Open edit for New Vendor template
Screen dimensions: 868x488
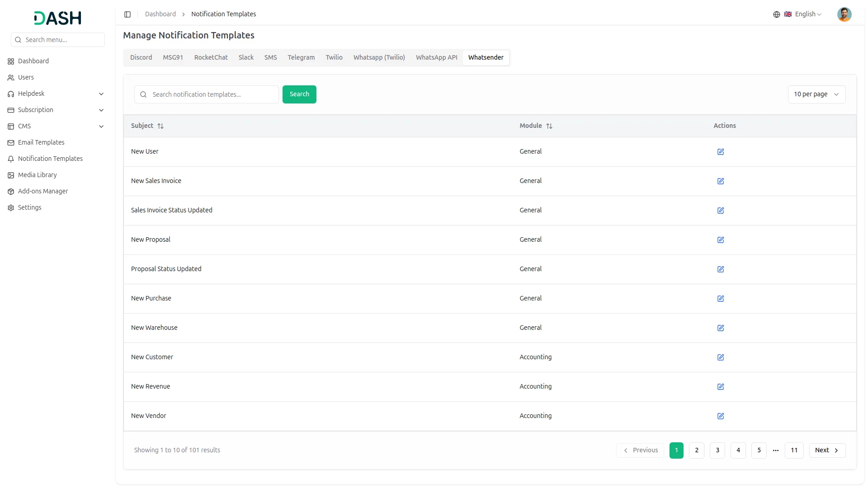click(721, 416)
